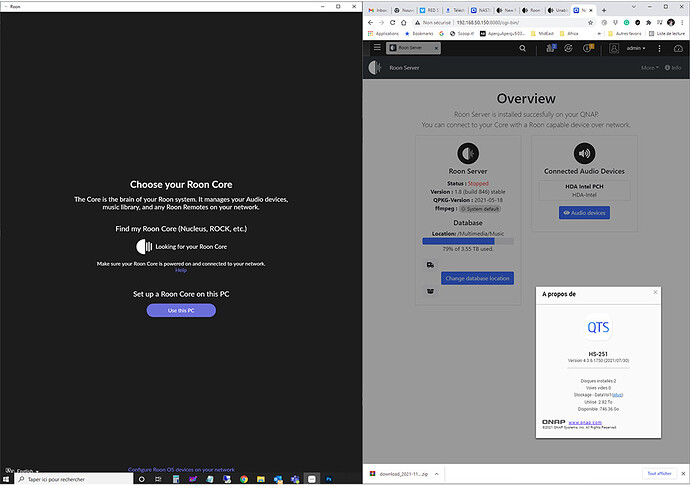Open the Help link in Roon window
This screenshot has height=485, width=690.
181,270
